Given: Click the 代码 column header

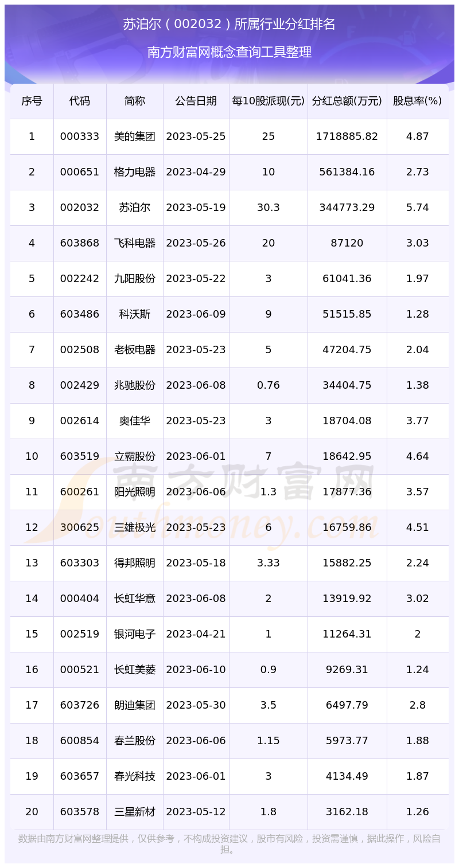Looking at the screenshot, I should (x=80, y=101).
